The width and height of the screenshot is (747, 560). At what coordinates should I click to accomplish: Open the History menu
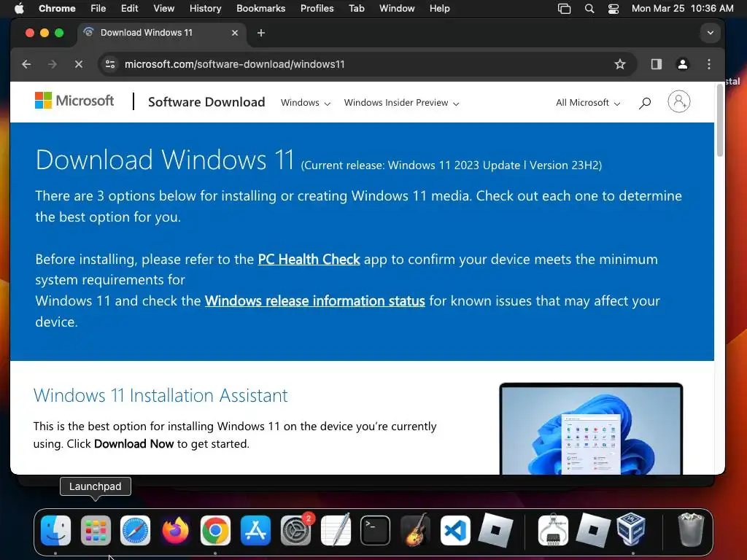(205, 9)
